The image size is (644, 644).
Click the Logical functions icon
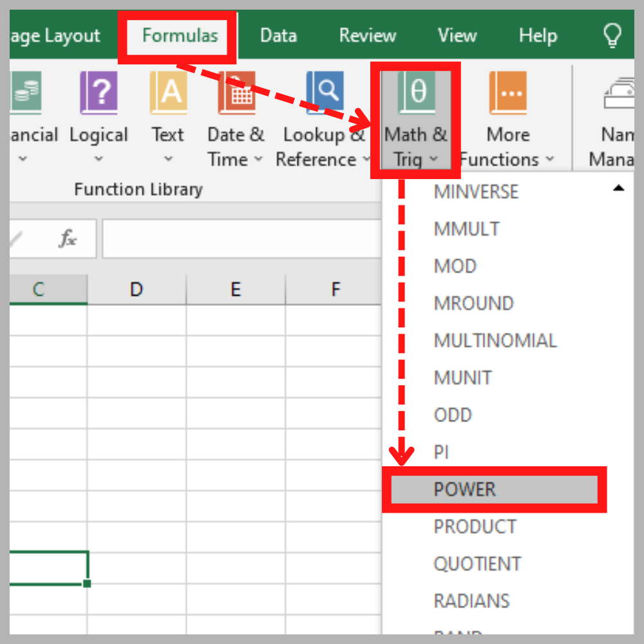point(99,93)
